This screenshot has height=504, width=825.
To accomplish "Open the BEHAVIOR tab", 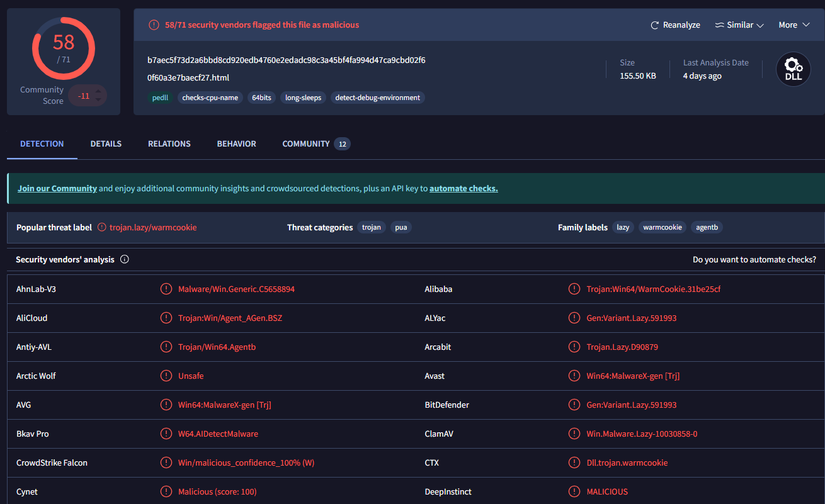I will (x=236, y=143).
